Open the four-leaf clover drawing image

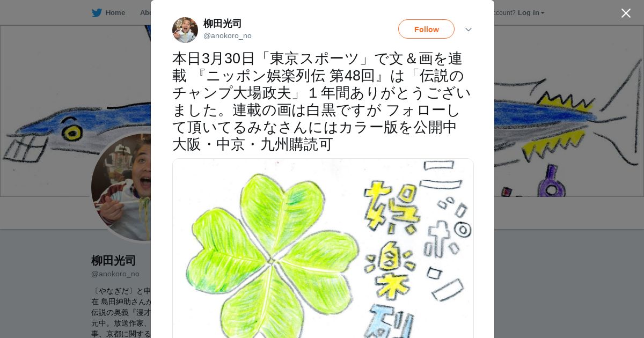click(323, 248)
